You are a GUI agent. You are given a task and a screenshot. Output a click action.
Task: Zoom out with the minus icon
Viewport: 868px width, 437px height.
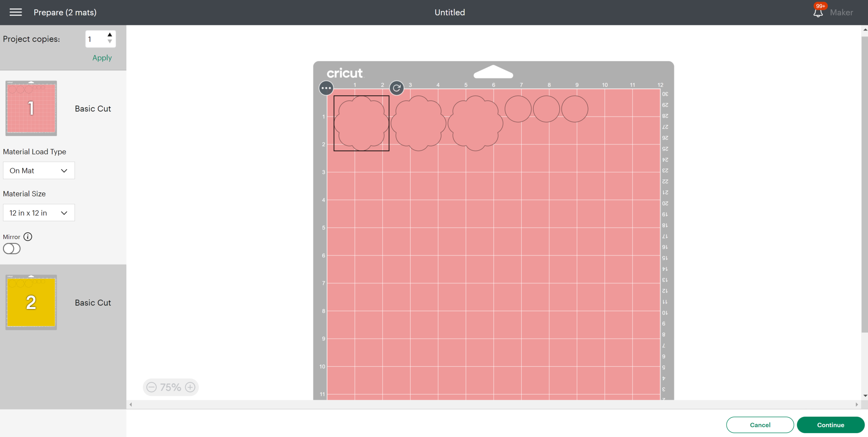click(151, 387)
